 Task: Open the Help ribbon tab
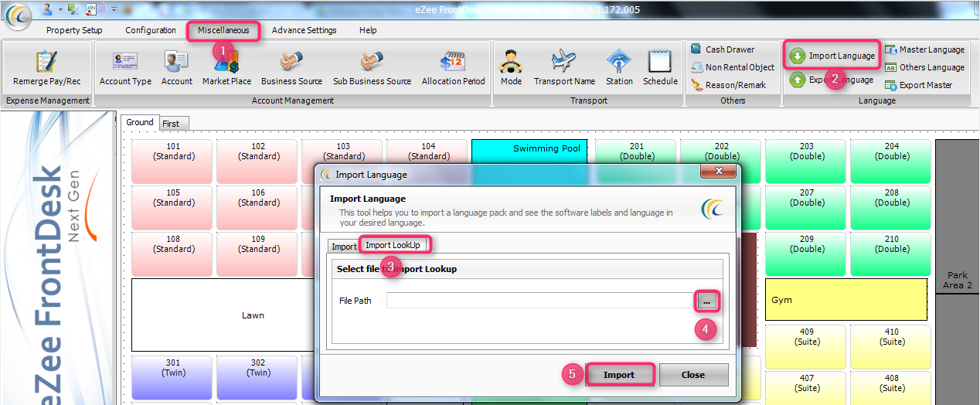point(368,30)
